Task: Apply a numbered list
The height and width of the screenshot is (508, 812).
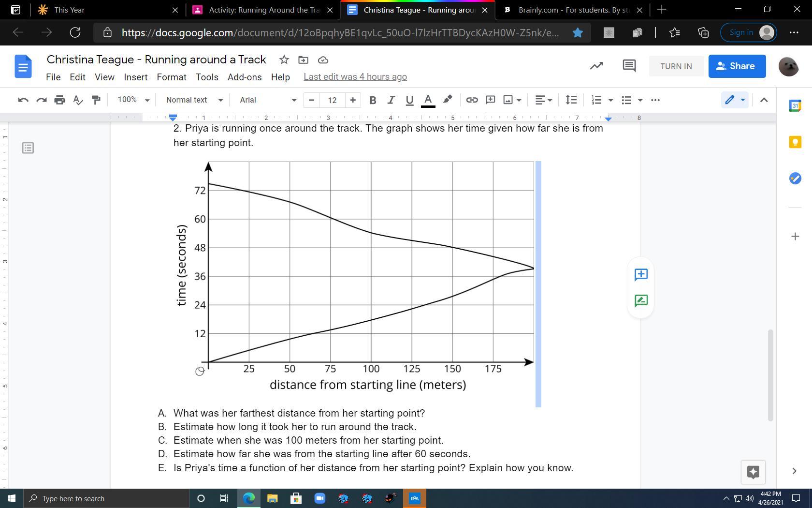Action: (x=596, y=100)
